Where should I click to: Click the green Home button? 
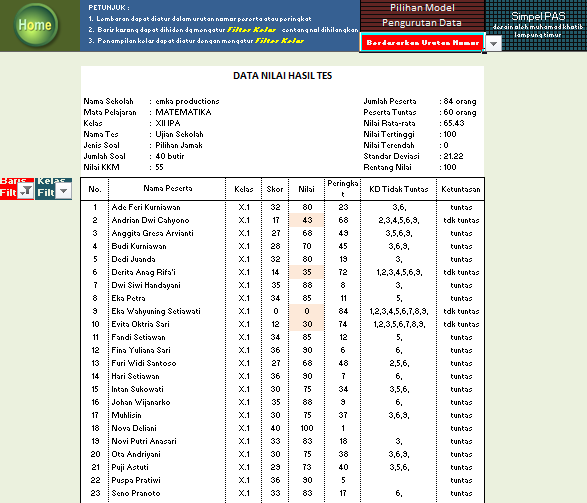36,25
